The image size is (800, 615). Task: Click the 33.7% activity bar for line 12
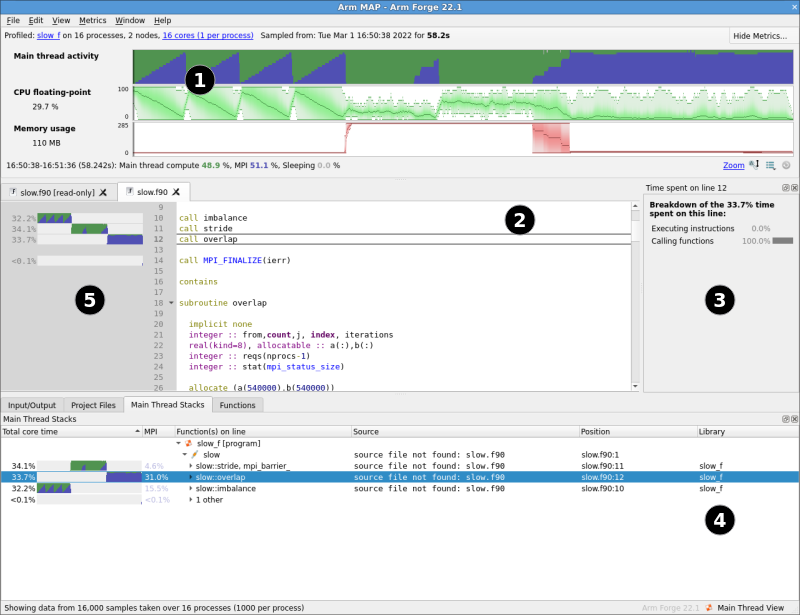[90, 239]
